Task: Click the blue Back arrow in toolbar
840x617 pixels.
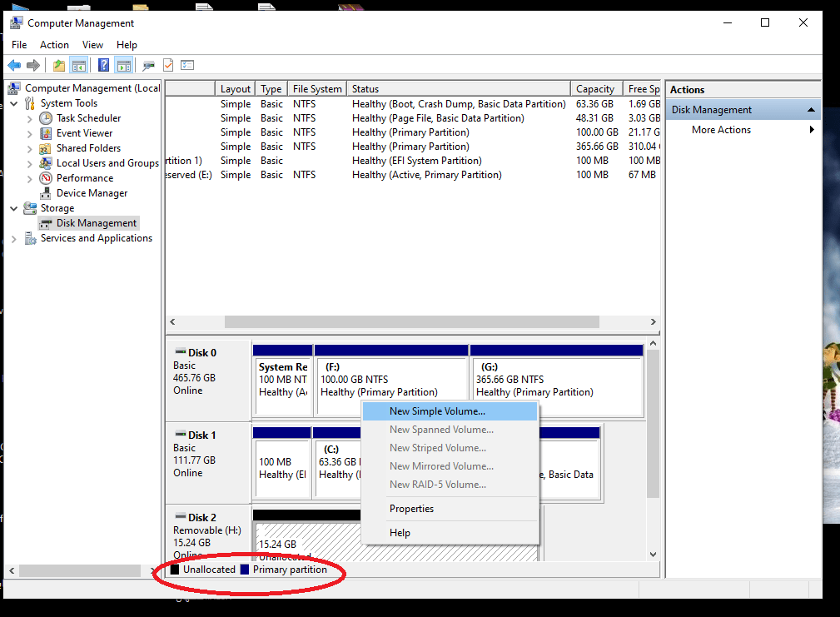Action: coord(13,65)
